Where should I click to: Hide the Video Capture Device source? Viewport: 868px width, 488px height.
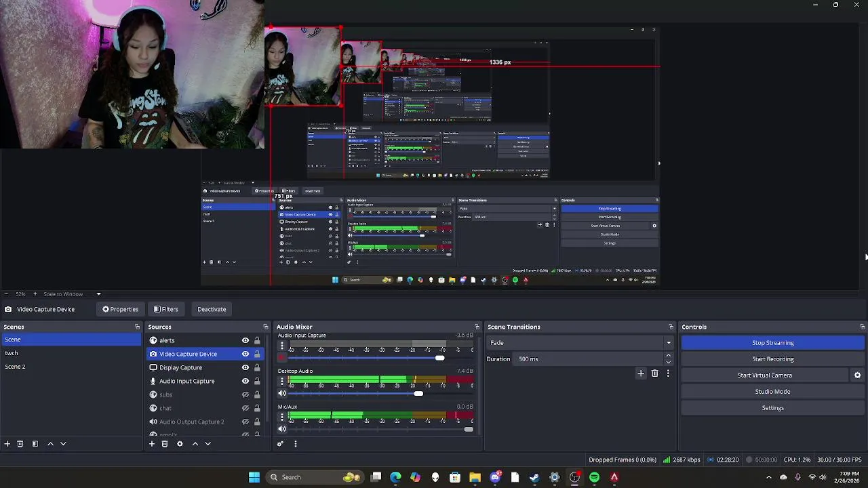pyautogui.click(x=245, y=354)
